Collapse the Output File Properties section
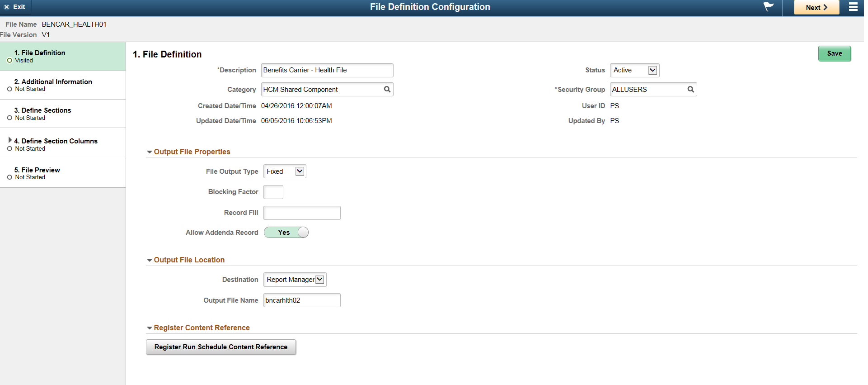The height and width of the screenshot is (385, 868). click(150, 152)
